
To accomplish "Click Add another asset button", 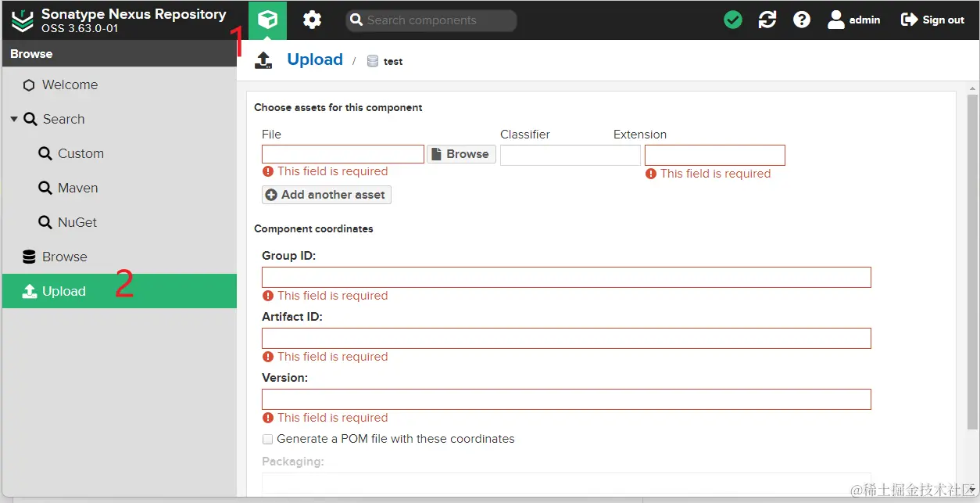I will pos(326,195).
